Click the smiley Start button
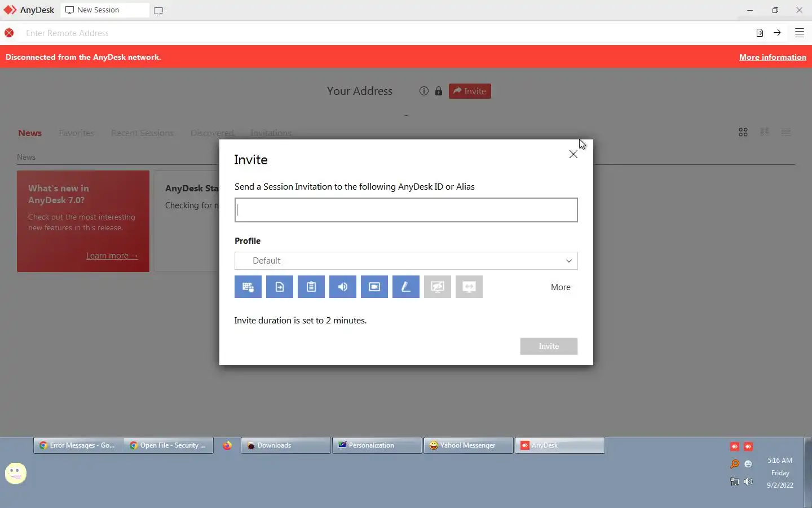Image resolution: width=812 pixels, height=508 pixels. [x=16, y=473]
